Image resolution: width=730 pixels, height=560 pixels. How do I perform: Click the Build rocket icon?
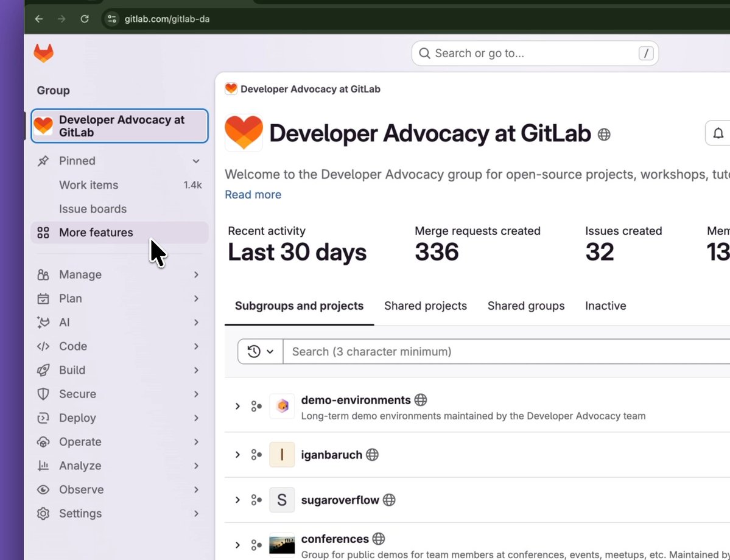click(x=43, y=370)
